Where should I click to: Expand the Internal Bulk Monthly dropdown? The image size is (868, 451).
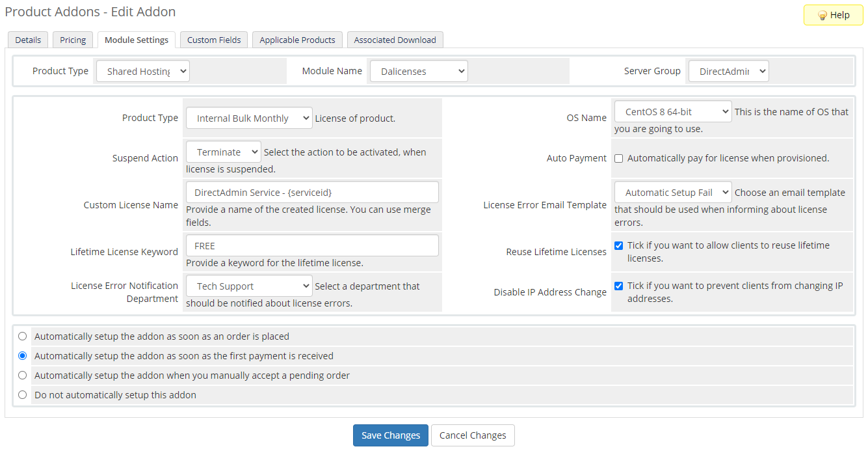coord(249,118)
